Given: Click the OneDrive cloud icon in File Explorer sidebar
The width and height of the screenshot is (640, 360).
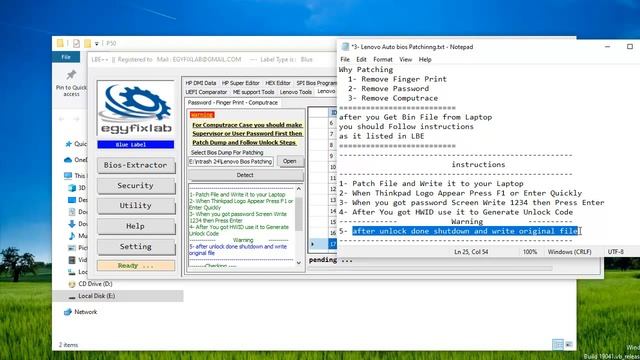Looking at the screenshot, I should tap(68, 160).
